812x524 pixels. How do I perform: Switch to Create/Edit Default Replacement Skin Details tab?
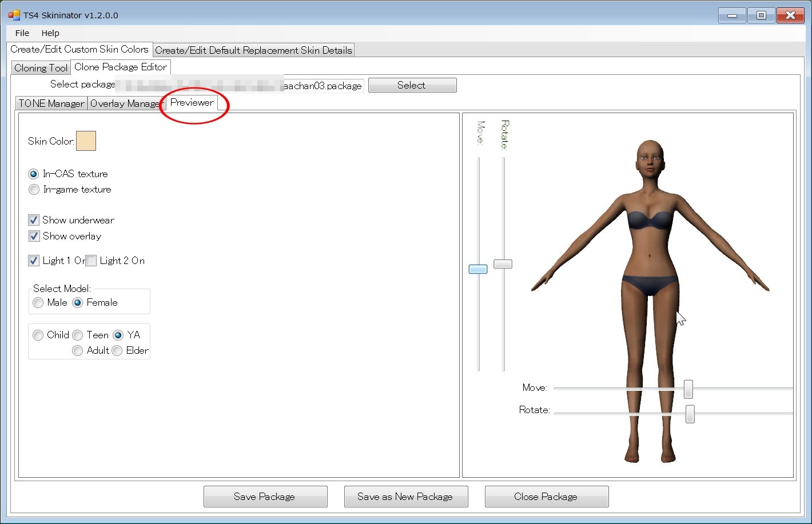(x=253, y=50)
